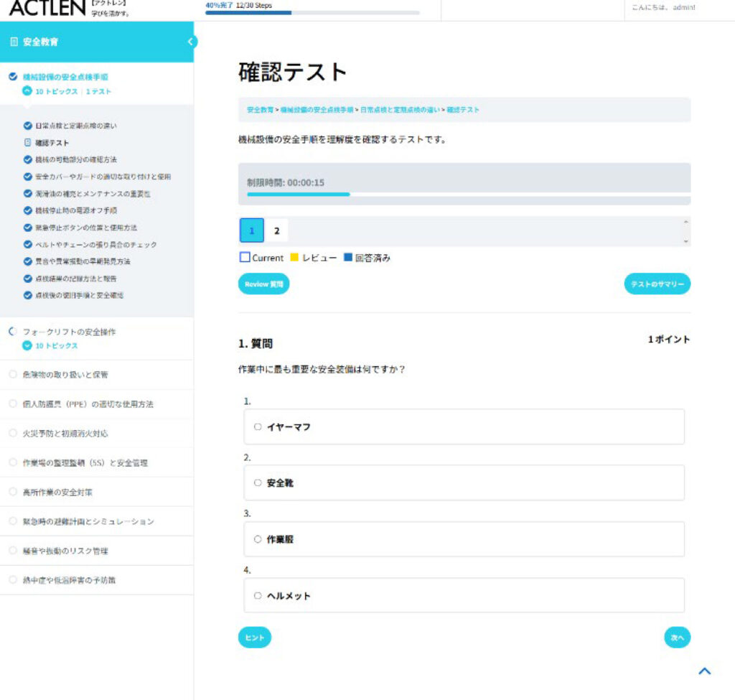Click status circle of 危険物の取り扱いと保管
The image size is (735, 700).
click(x=13, y=374)
